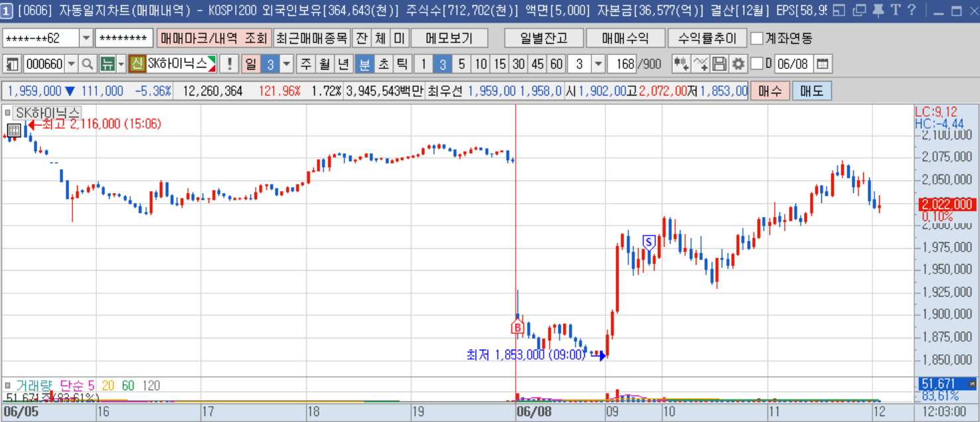Select the 주 weekly period toggle
Screen dimensions: 980x422
point(305,64)
